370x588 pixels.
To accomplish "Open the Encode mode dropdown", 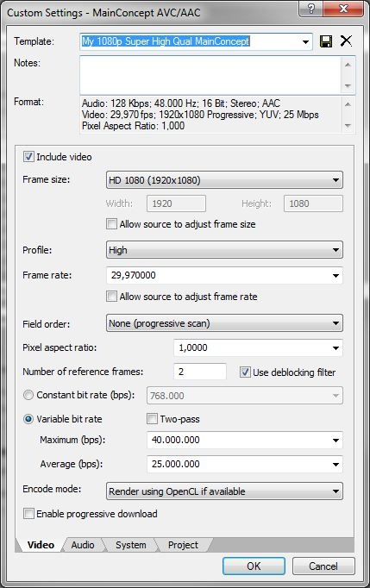I will click(224, 491).
